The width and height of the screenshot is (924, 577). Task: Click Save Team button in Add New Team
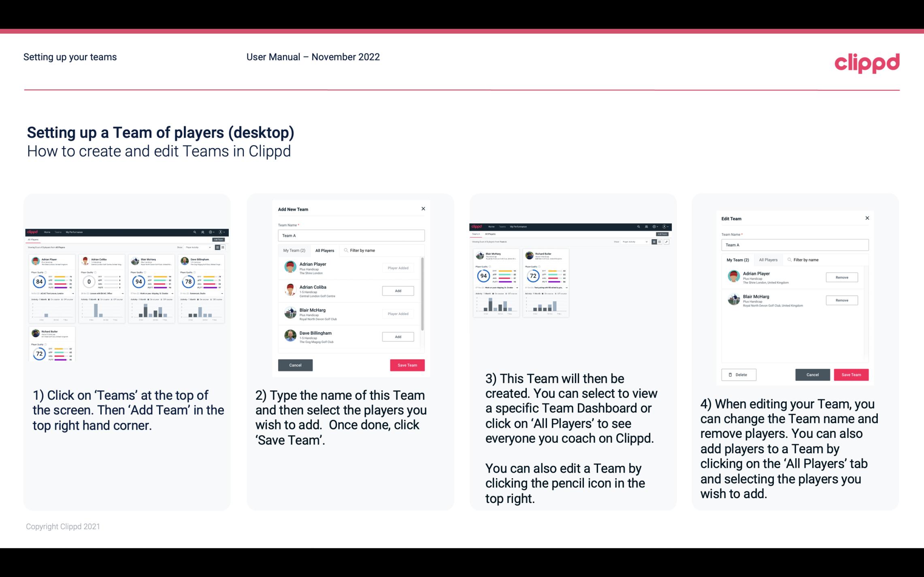point(407,365)
